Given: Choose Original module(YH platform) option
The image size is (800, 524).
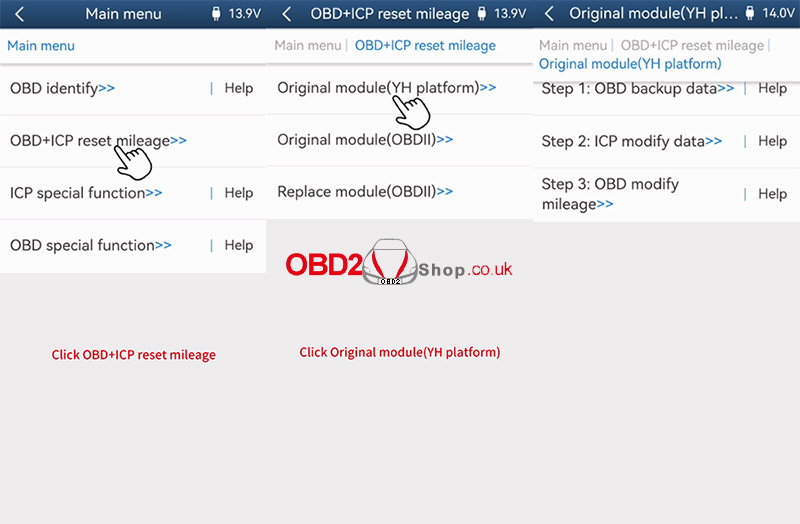Looking at the screenshot, I should point(386,88).
